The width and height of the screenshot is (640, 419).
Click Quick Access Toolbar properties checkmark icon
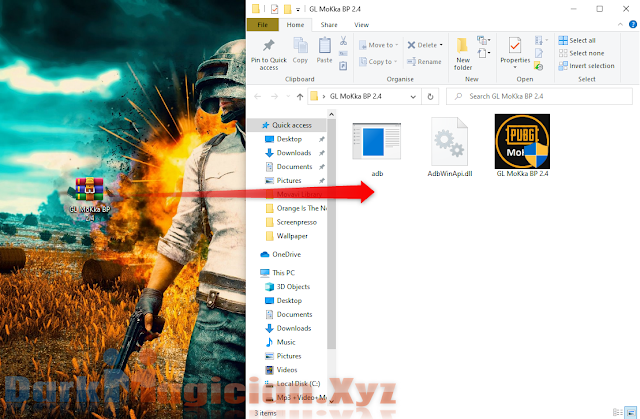274,9
